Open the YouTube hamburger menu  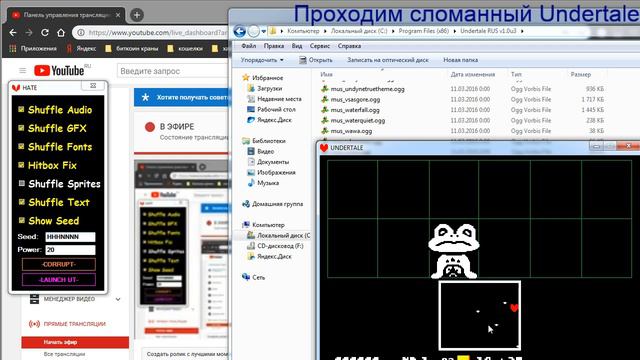22,71
